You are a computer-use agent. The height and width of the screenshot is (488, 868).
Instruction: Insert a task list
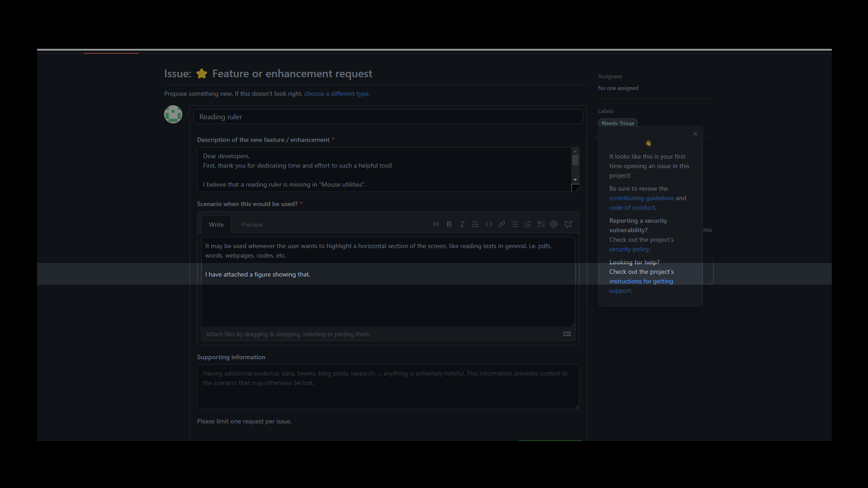(x=541, y=224)
